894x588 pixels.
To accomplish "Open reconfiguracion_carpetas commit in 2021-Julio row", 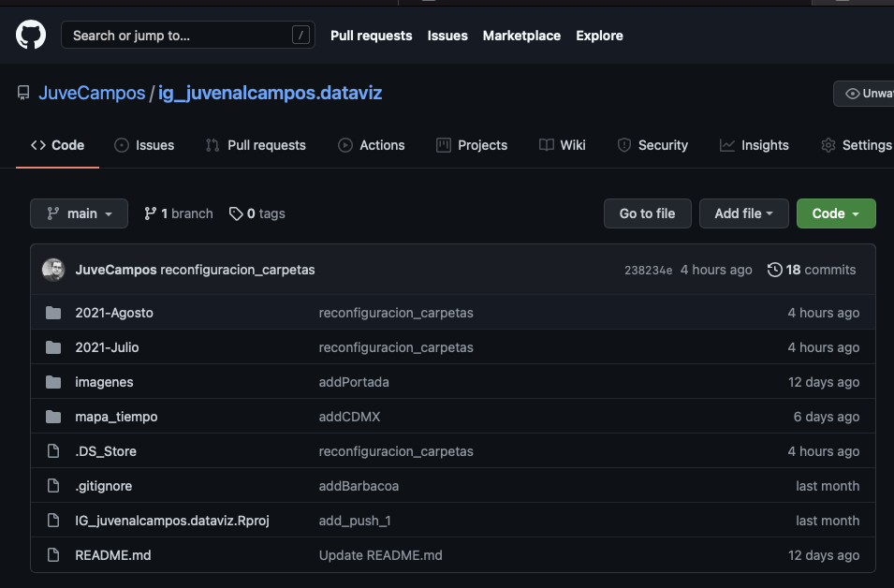I will pos(396,347).
